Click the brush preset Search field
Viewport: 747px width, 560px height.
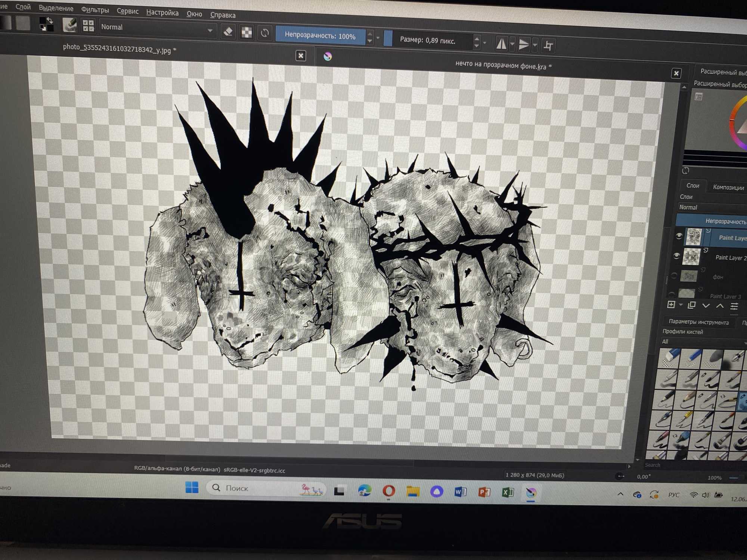(695, 465)
